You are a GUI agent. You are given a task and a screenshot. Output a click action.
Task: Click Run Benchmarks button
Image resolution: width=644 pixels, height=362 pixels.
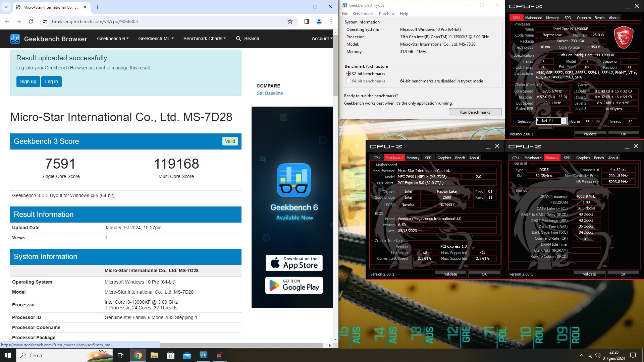coord(475,112)
